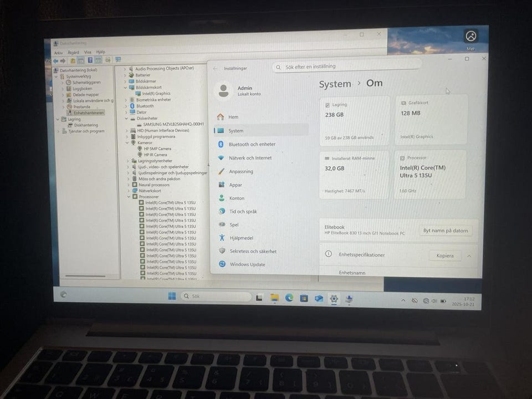Open Anpassning settings page
Viewport: 532px width, 399px height.
click(x=241, y=171)
